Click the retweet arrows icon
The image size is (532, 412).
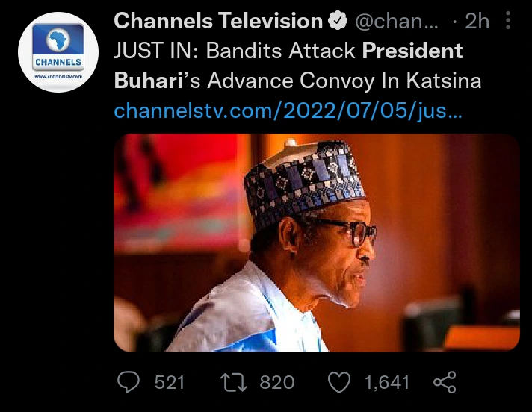(x=236, y=383)
